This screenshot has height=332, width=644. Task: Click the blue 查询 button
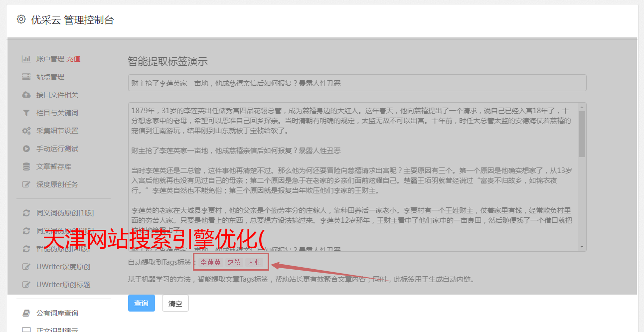pyautogui.click(x=142, y=303)
